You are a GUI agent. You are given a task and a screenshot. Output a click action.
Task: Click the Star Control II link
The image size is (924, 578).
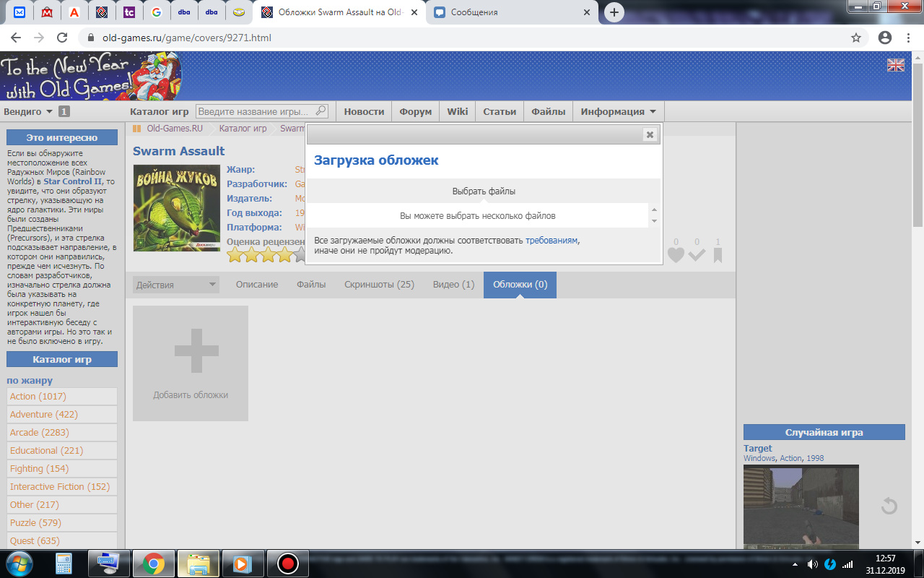click(x=74, y=181)
